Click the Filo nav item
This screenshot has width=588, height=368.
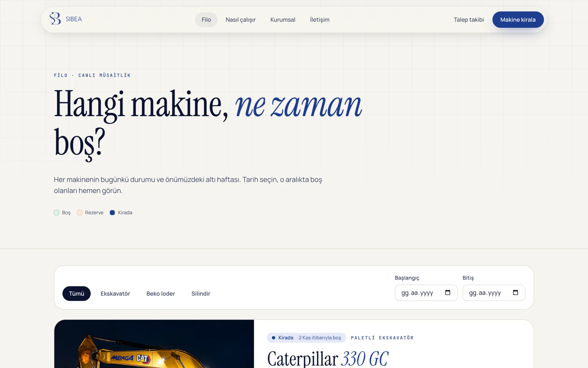(206, 20)
